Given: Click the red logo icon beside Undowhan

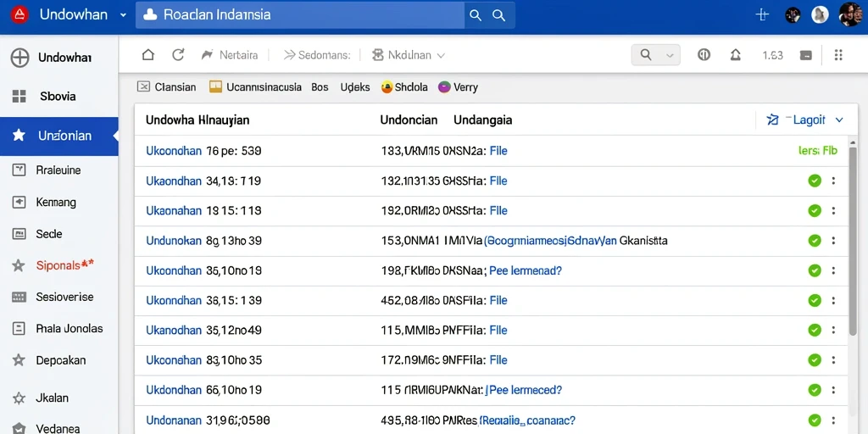Looking at the screenshot, I should click(x=19, y=14).
